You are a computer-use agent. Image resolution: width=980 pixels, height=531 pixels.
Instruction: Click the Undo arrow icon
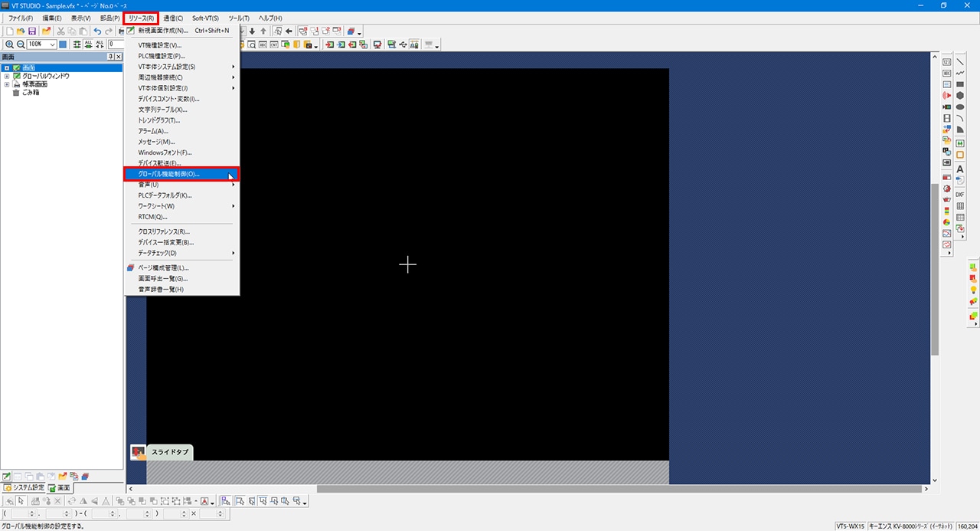[97, 31]
